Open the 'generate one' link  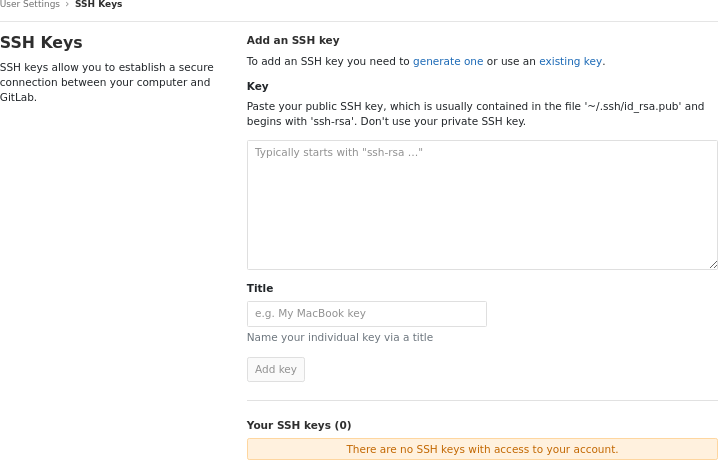[x=447, y=61]
